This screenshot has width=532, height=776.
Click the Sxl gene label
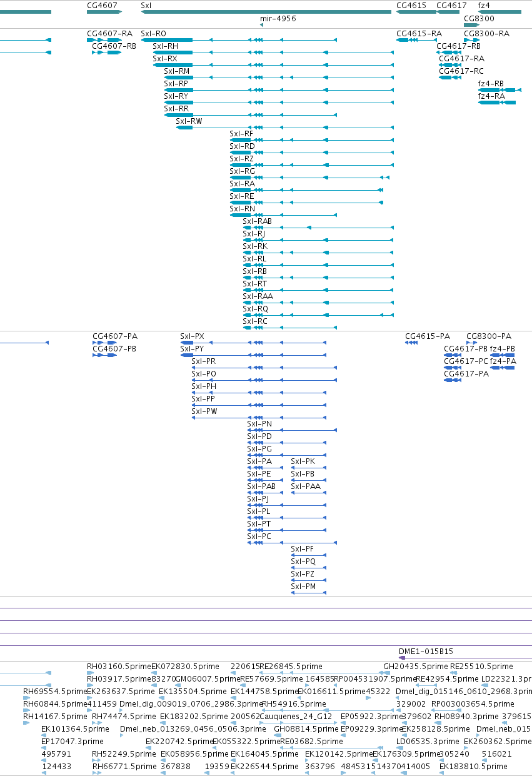click(x=146, y=5)
